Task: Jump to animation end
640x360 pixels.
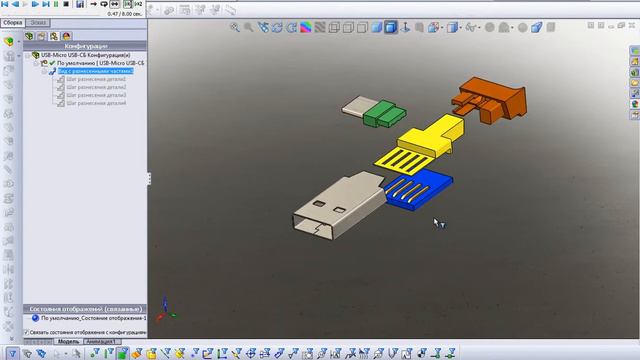Action: [46, 4]
